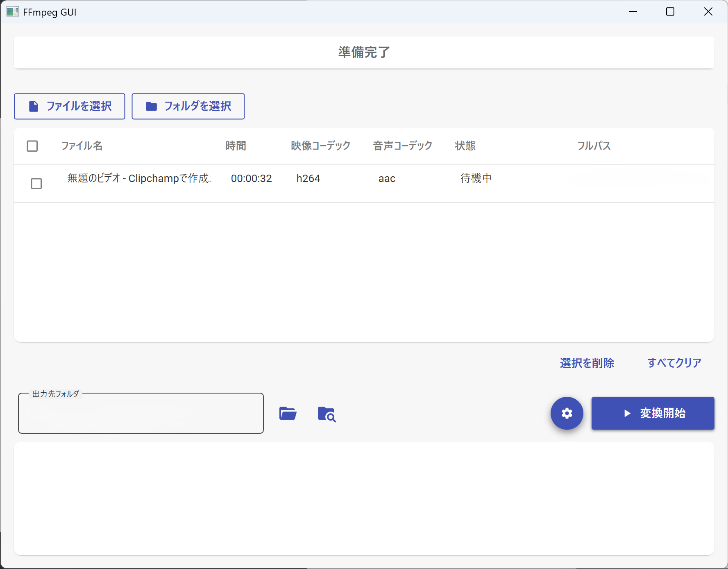Click the gear icon to open conversion settings
This screenshot has height=569, width=728.
(x=567, y=413)
